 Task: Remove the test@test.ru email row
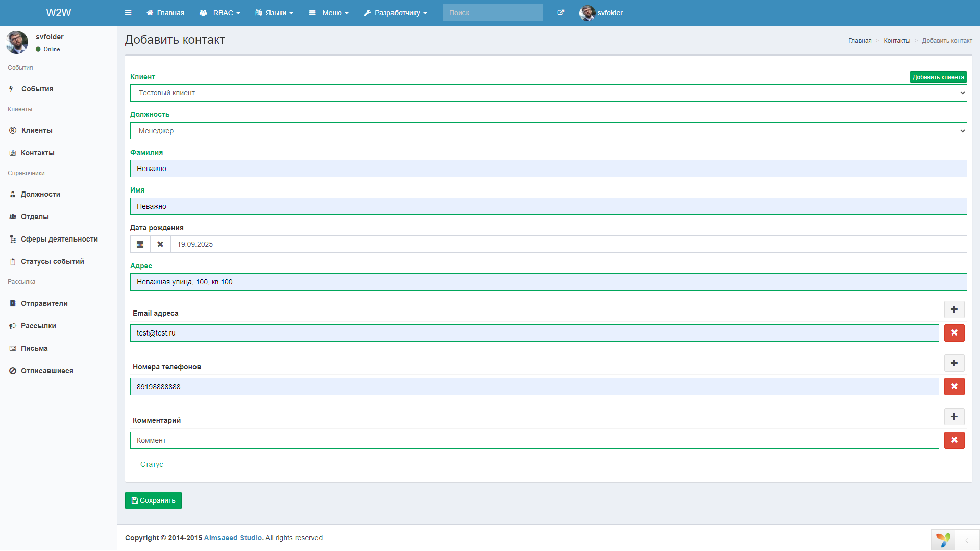tap(954, 333)
